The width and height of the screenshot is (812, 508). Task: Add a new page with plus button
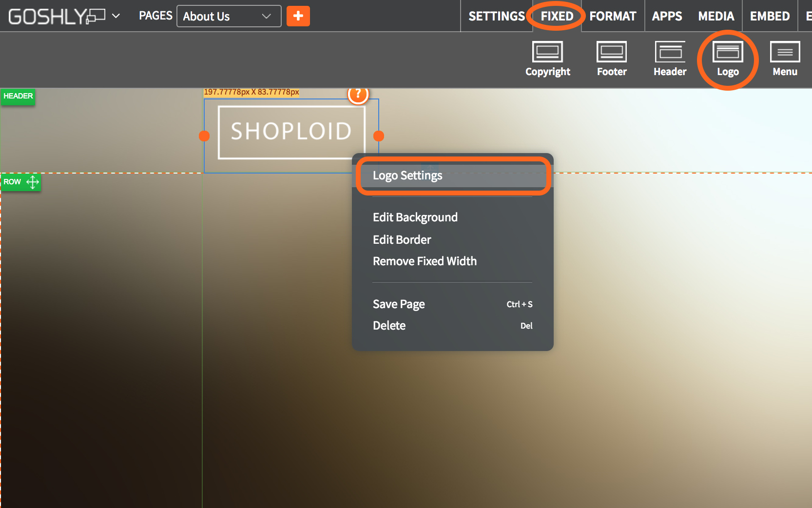click(298, 16)
